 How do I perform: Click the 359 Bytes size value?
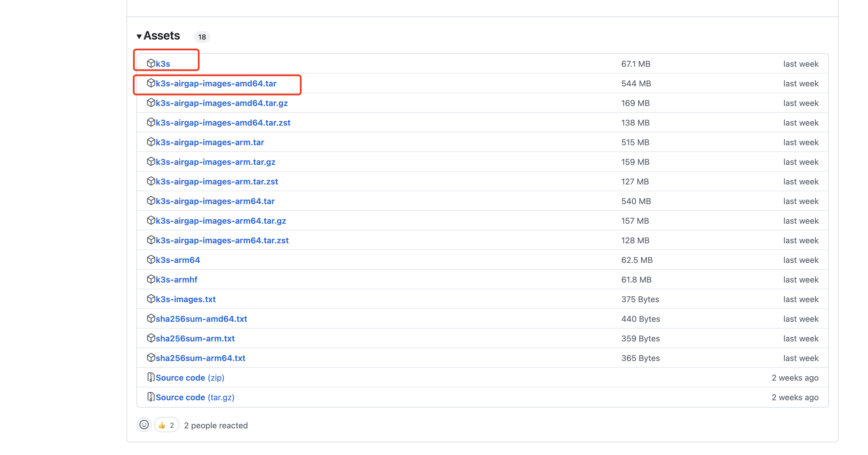pos(640,338)
